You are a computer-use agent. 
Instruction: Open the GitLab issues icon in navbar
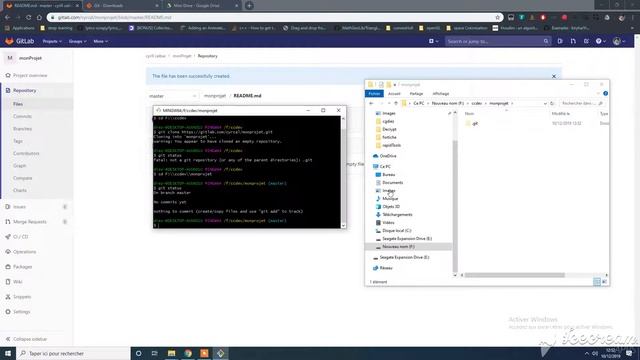coord(560,41)
